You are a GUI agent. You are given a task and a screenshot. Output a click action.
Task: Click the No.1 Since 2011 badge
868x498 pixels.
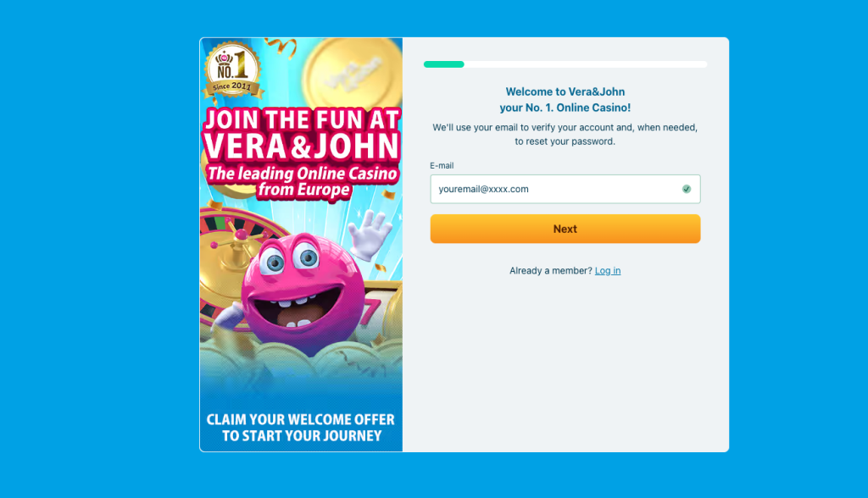233,70
